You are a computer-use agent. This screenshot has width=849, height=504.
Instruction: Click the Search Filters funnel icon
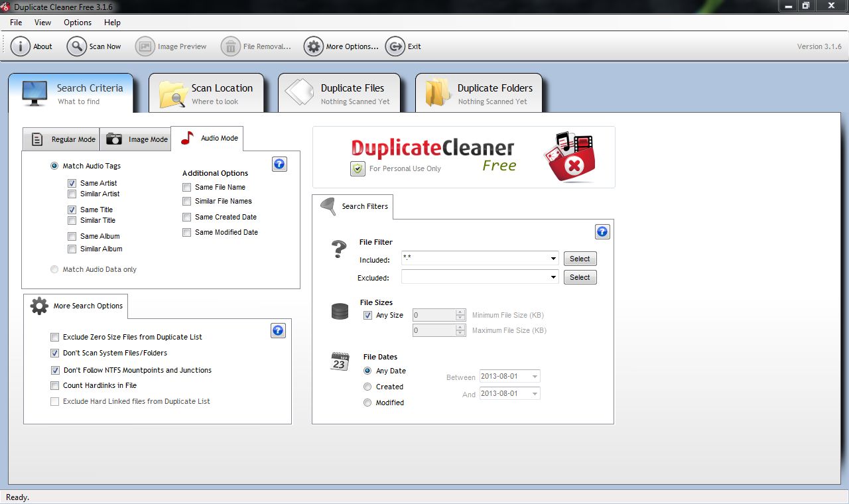[x=328, y=206]
